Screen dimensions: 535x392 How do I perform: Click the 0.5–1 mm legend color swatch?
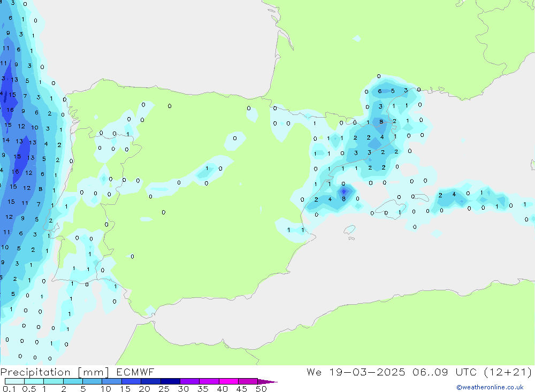coord(34,381)
